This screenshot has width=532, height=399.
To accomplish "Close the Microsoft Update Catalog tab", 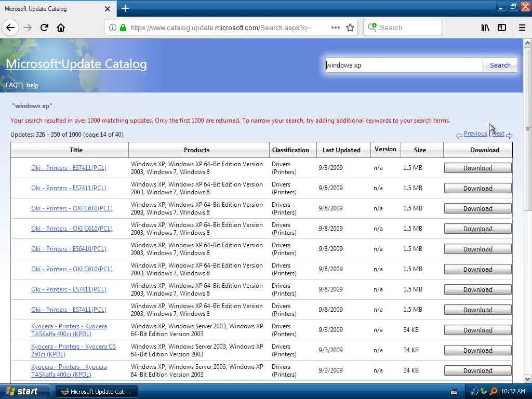I will click(107, 9).
